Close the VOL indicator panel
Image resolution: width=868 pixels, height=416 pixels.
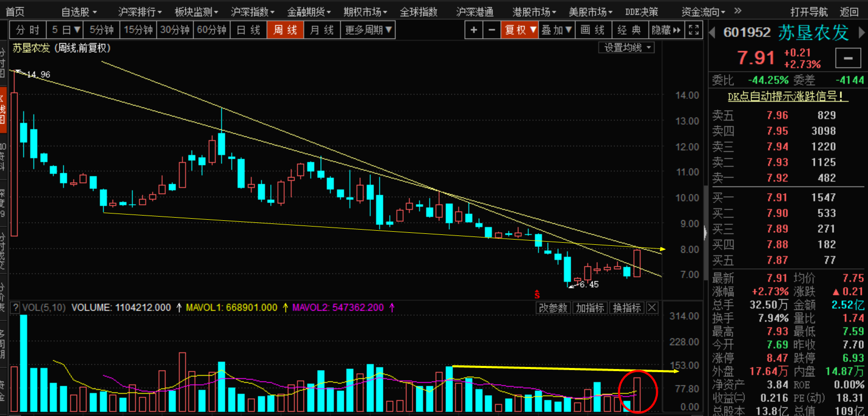652,308
